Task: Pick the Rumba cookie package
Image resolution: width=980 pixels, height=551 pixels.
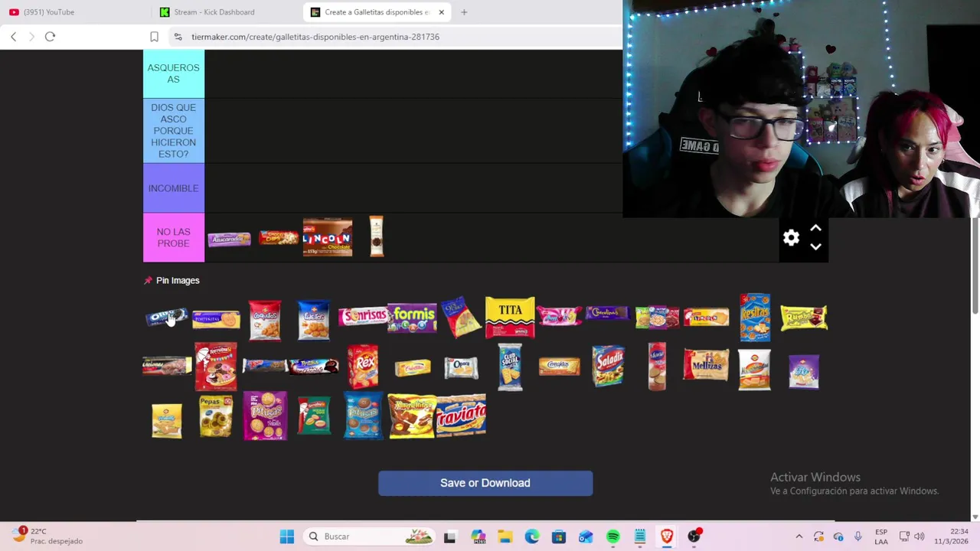Action: click(x=804, y=317)
